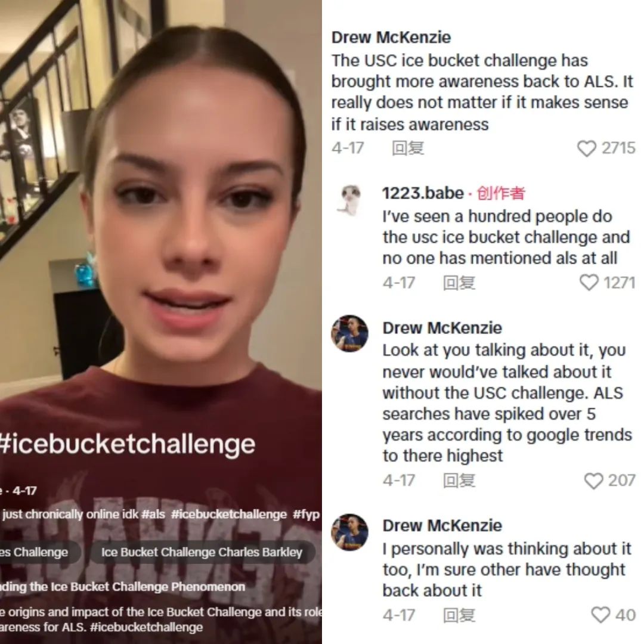Open the top Drew McKenzie username
This screenshot has width=644, height=644.
tap(391, 38)
